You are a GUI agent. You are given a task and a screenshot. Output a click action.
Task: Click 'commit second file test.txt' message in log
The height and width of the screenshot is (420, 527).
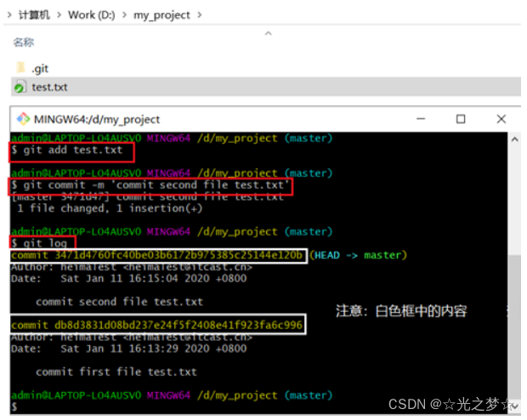point(120,302)
